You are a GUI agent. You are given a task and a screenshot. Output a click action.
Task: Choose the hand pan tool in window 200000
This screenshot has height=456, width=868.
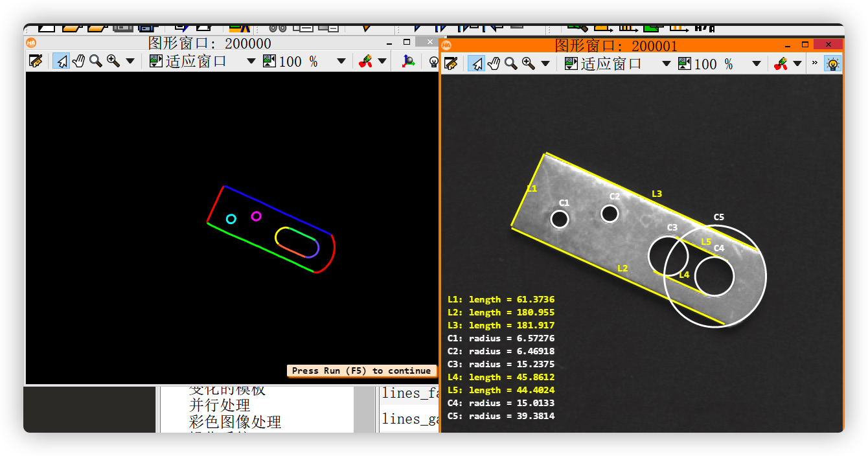tap(78, 61)
